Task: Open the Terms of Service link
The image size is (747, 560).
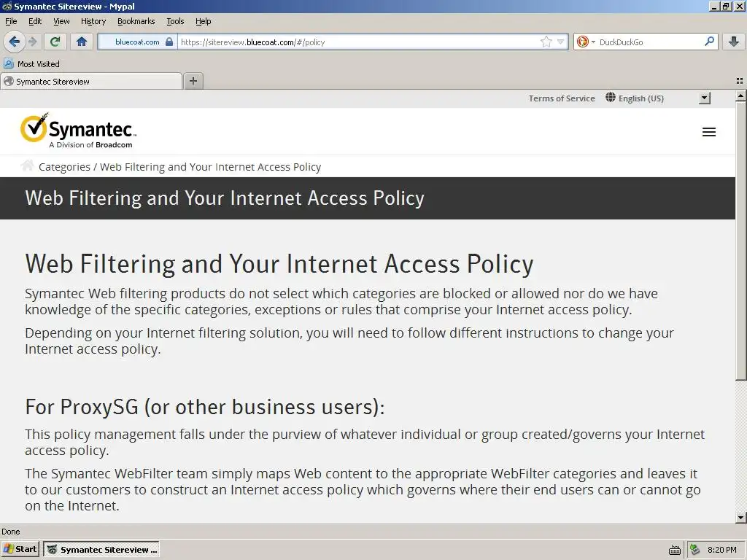Action: (x=562, y=98)
